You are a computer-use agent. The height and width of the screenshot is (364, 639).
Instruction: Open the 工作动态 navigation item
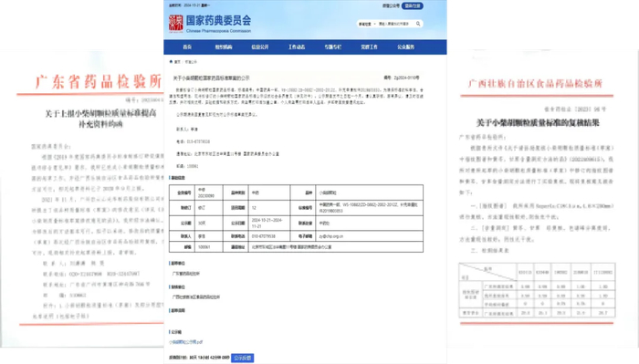tap(297, 47)
